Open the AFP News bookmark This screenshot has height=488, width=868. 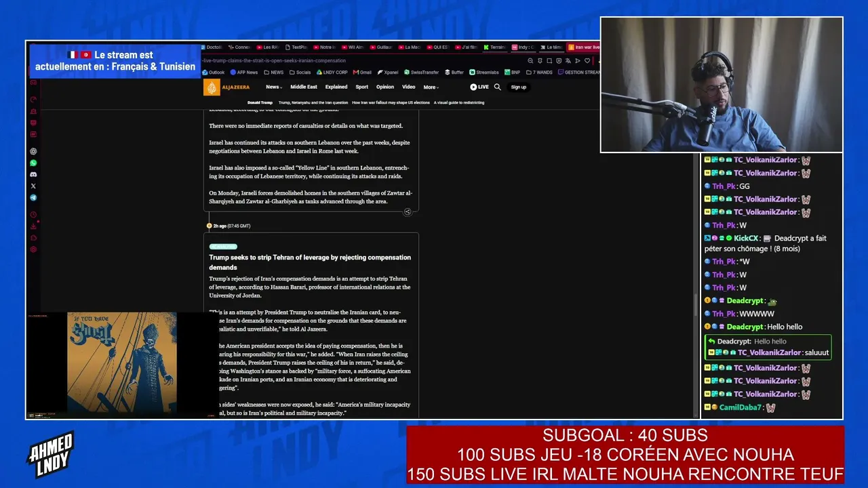point(244,72)
